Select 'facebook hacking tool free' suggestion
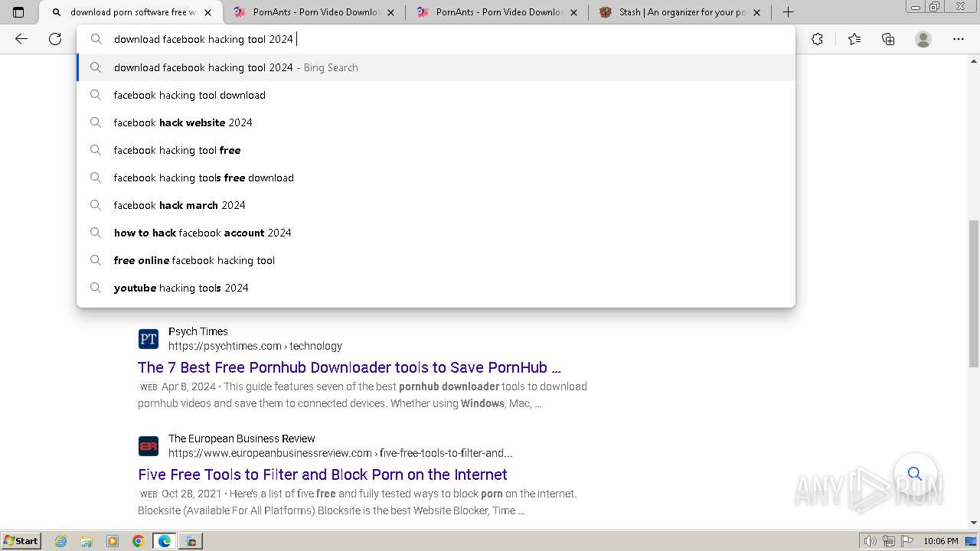The height and width of the screenshot is (551, 980). (436, 150)
